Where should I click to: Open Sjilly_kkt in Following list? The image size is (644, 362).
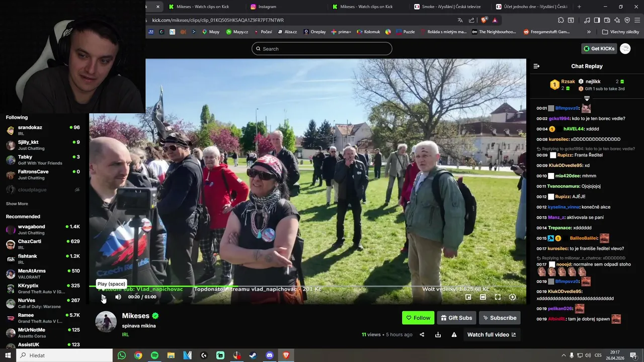[x=43, y=145]
